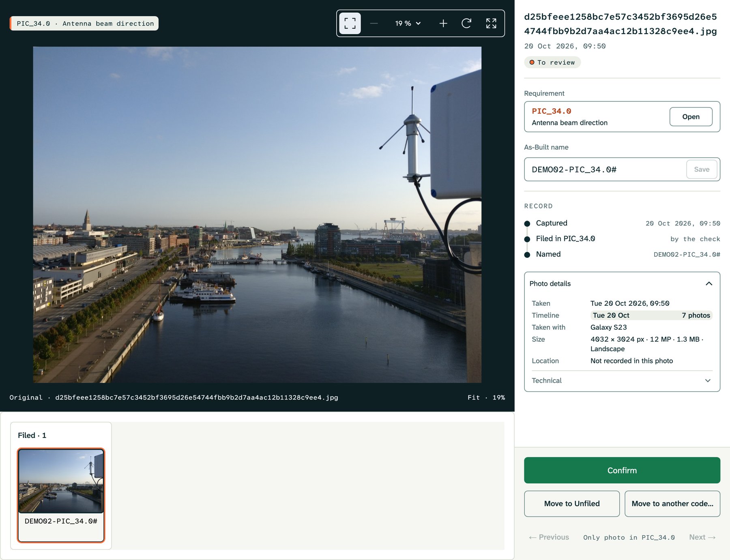Click the Fit · 19% status text
The image size is (730, 560).
(x=486, y=397)
